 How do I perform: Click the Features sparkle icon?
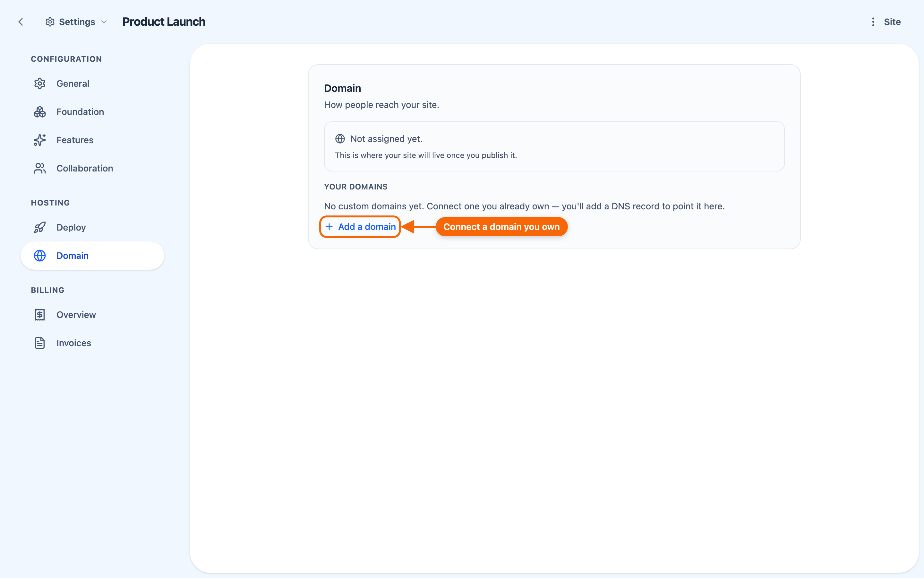(x=40, y=140)
